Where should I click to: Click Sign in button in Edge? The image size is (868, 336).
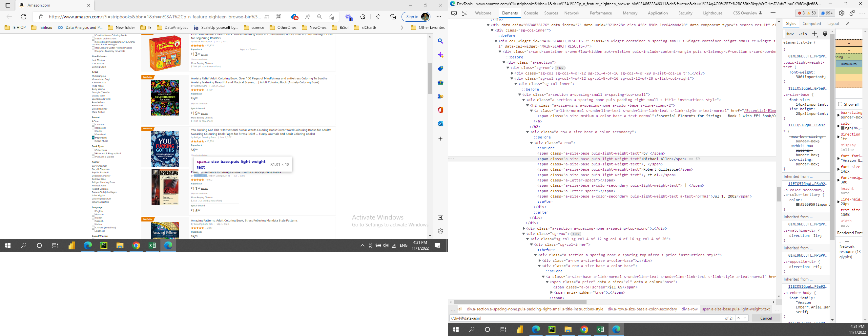coord(416,16)
